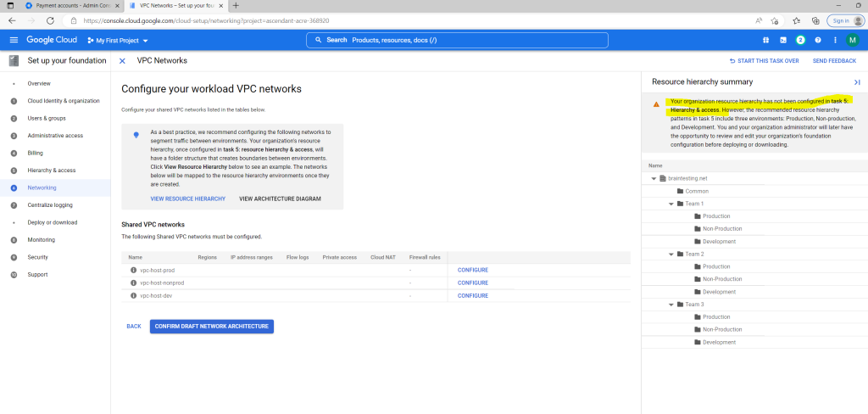Click the BACK button

(x=134, y=327)
